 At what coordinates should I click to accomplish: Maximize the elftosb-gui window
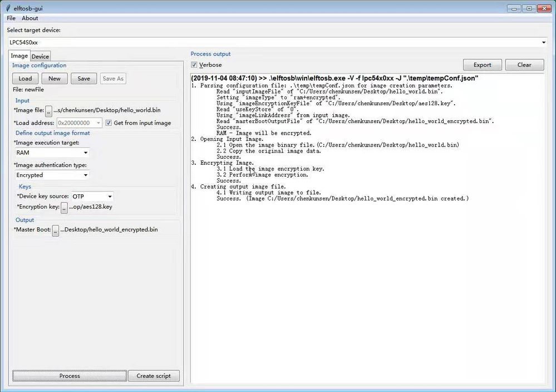click(529, 8)
